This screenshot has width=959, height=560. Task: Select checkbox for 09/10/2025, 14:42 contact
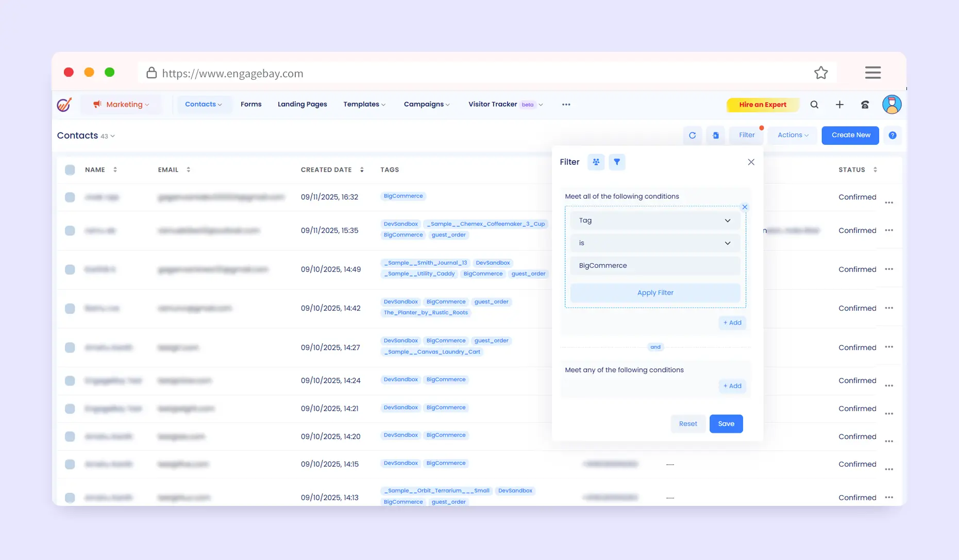(x=70, y=309)
